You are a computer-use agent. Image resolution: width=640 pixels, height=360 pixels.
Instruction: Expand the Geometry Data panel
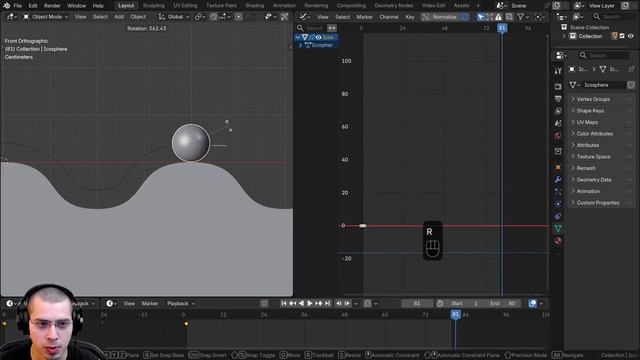[593, 180]
